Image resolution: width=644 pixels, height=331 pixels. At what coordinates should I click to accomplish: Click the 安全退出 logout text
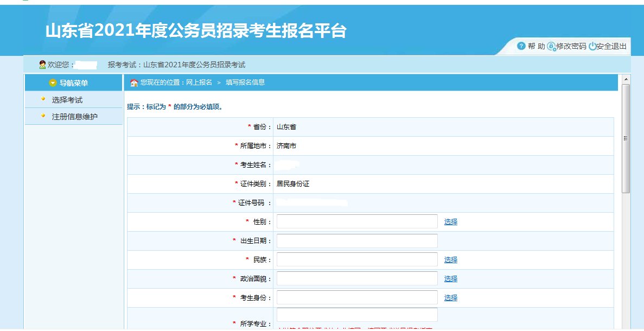coord(611,46)
